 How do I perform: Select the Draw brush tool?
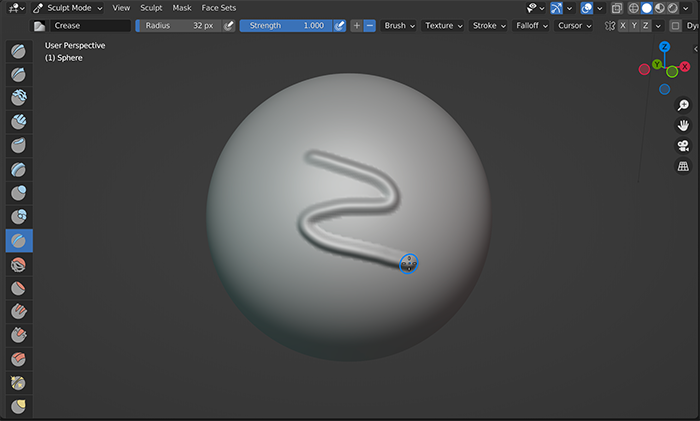[x=19, y=51]
